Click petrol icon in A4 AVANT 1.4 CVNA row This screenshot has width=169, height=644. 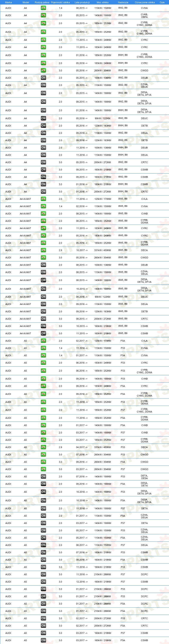tap(43, 206)
